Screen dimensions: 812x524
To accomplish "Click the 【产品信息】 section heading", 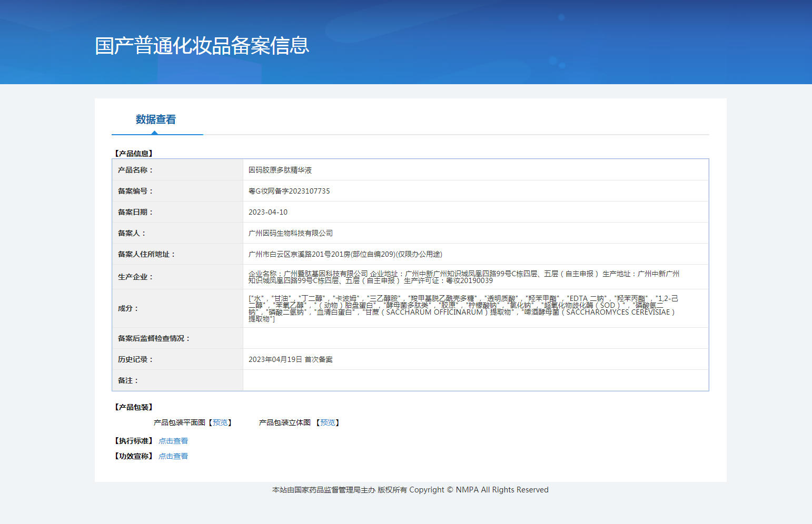I will click(x=134, y=154).
